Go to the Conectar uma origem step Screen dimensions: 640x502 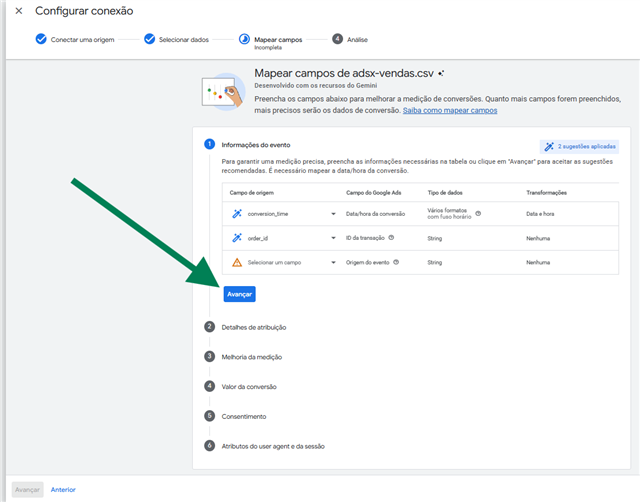click(82, 40)
